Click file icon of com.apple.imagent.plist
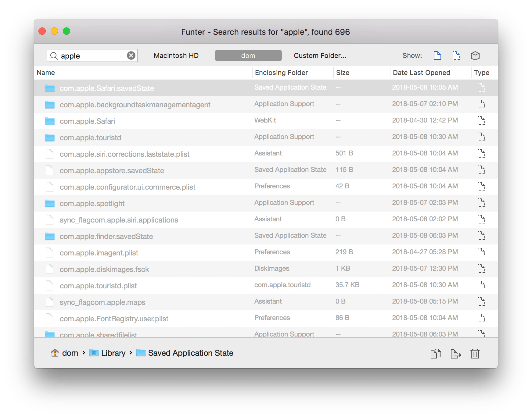The width and height of the screenshot is (532, 417). pos(50,252)
